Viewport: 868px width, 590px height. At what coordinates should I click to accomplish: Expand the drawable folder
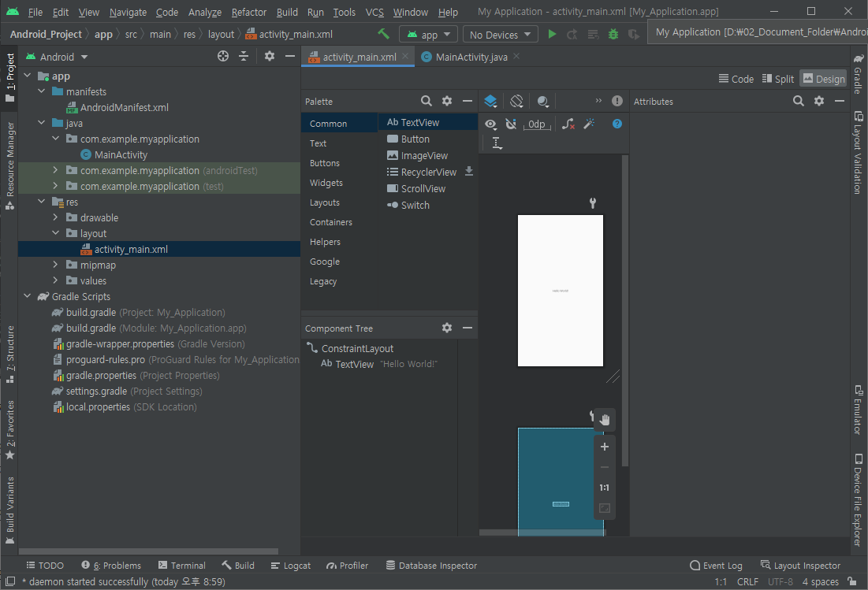55,217
